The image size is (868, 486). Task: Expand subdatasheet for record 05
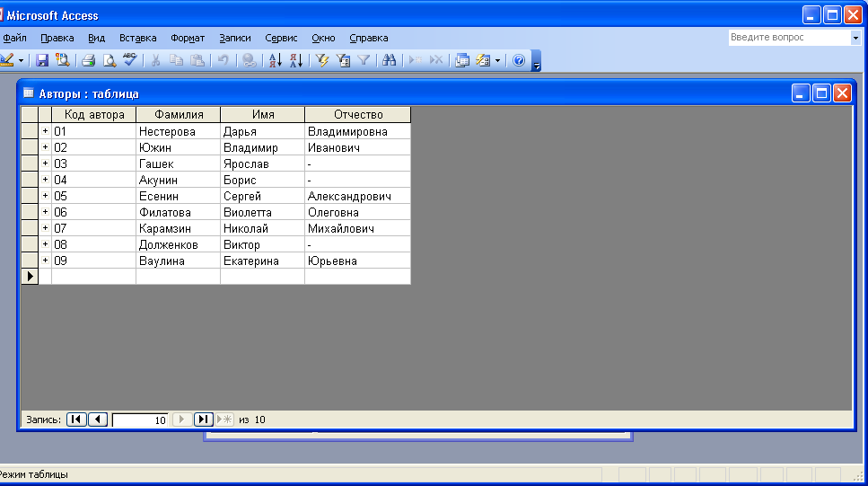[45, 195]
